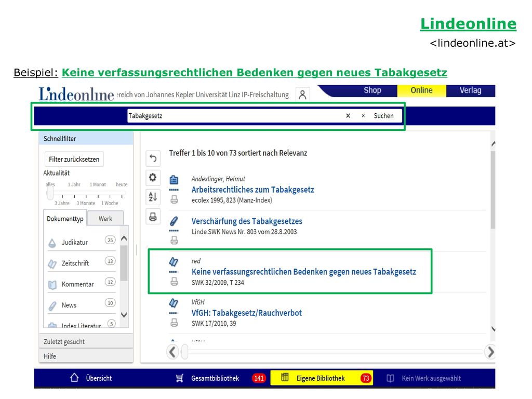Click the journal icon beside VfGH: Tabakgesetz/Rauchverbot

pyautogui.click(x=174, y=303)
